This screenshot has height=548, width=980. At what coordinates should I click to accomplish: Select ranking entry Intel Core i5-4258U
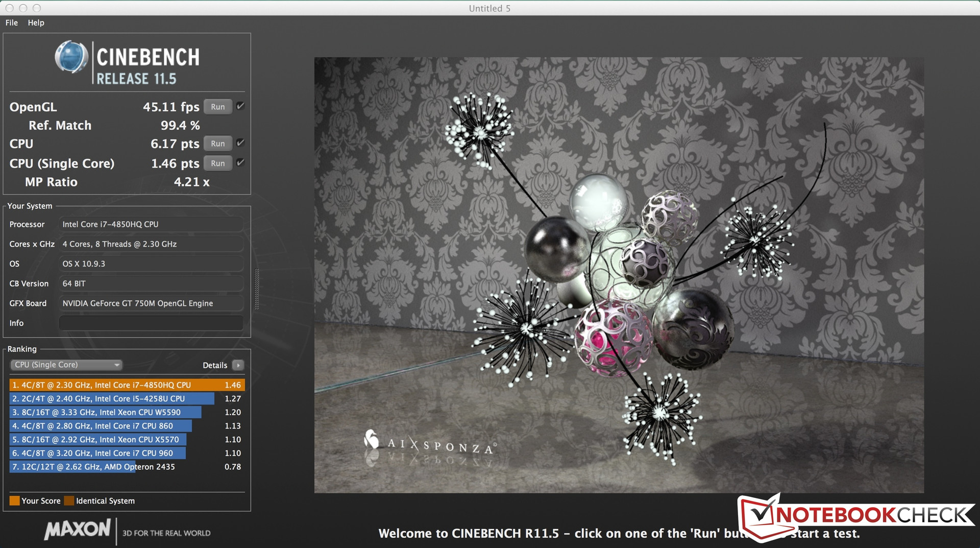[127, 399]
